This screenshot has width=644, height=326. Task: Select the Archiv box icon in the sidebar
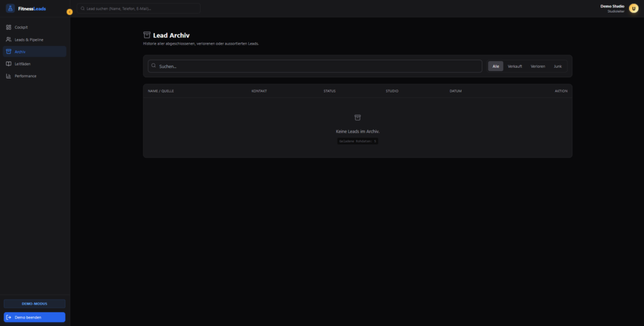coord(9,52)
